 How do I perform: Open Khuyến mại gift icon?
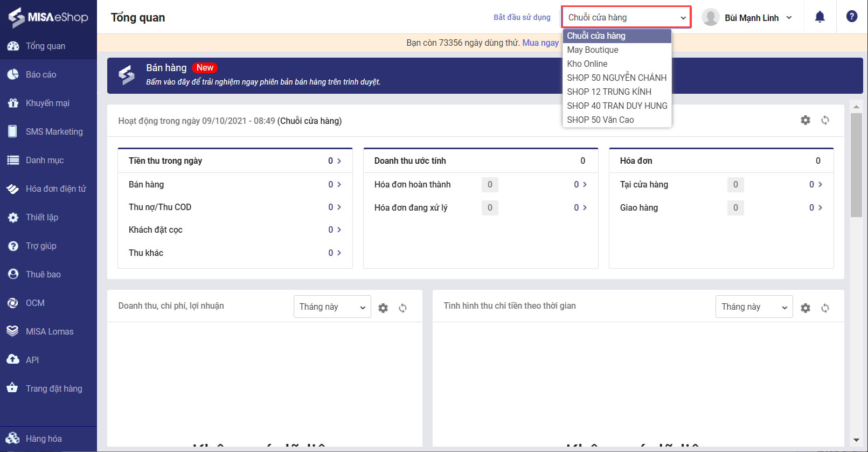[13, 103]
